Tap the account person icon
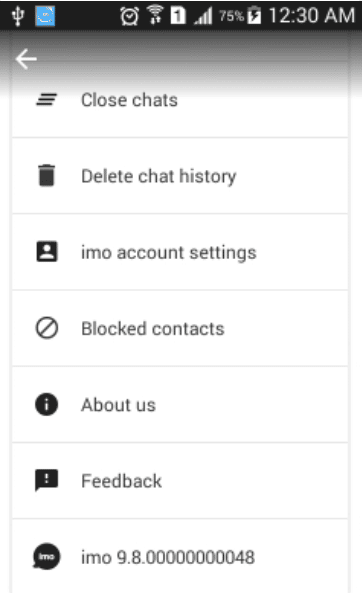Image resolution: width=362 pixels, height=593 pixels. point(47,251)
